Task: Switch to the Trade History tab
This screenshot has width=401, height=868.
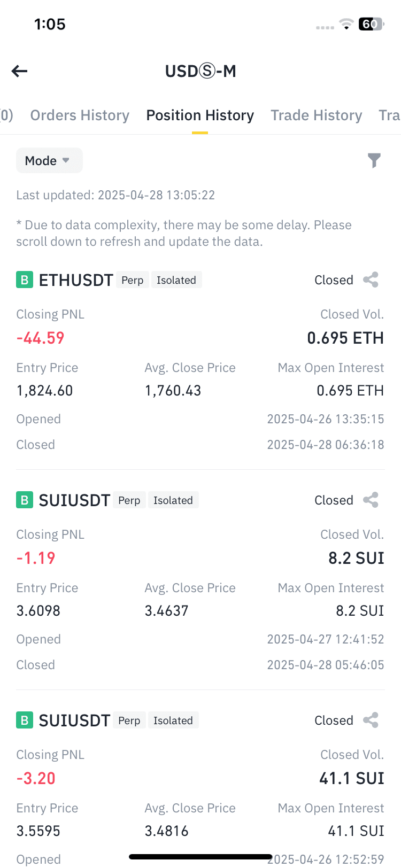Action: pos(317,115)
